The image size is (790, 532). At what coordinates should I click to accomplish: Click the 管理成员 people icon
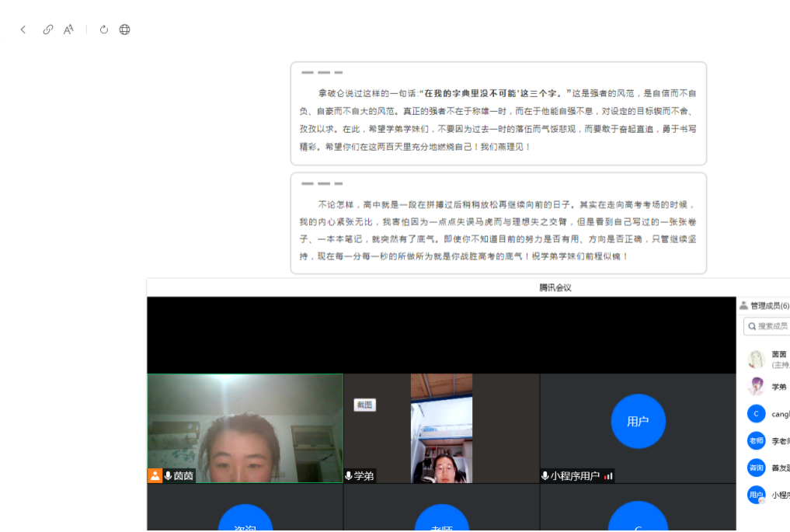coord(743,305)
